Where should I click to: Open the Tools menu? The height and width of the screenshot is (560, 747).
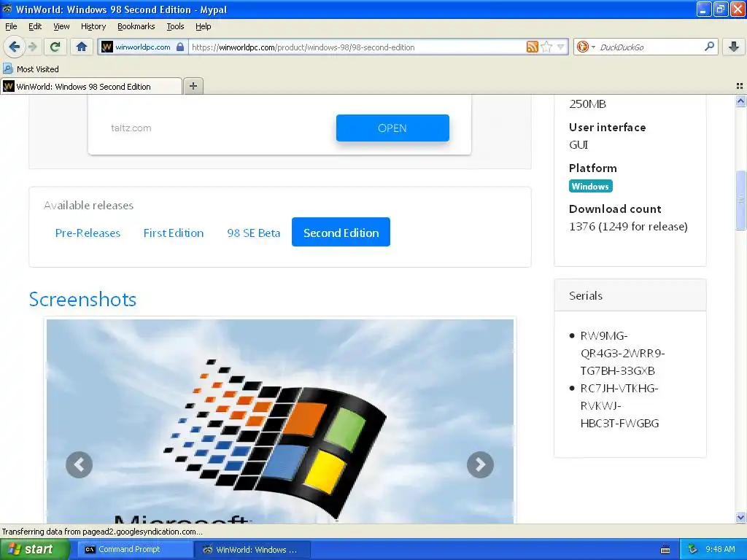175,26
